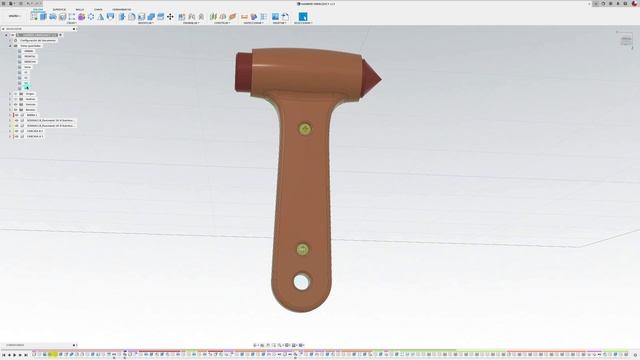Hide the Cuerpos folder
The height and width of the screenshot is (360, 640).
click(x=16, y=104)
